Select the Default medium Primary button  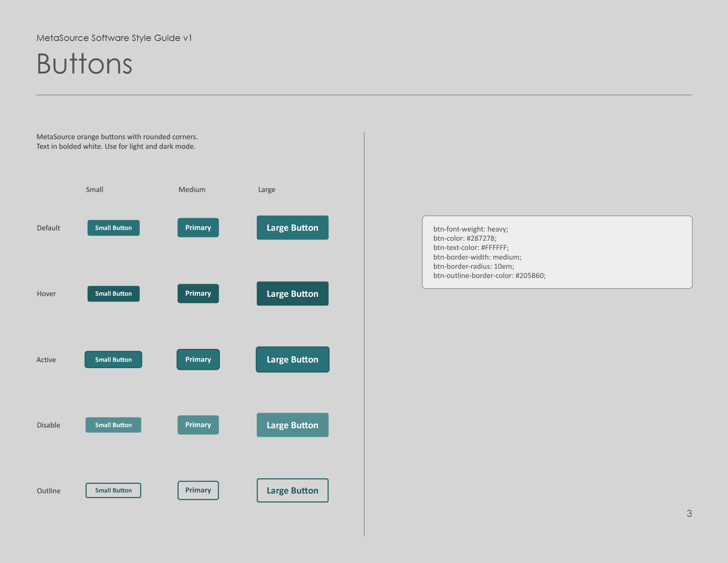click(x=198, y=227)
